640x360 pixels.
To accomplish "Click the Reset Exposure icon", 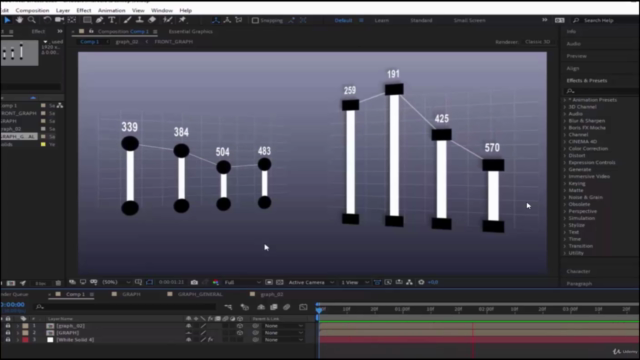I will click(421, 282).
